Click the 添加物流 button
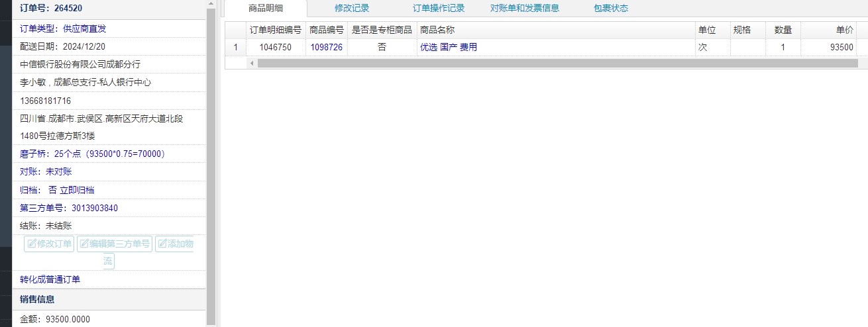Screen dimensions: 868x327 [x=175, y=244]
